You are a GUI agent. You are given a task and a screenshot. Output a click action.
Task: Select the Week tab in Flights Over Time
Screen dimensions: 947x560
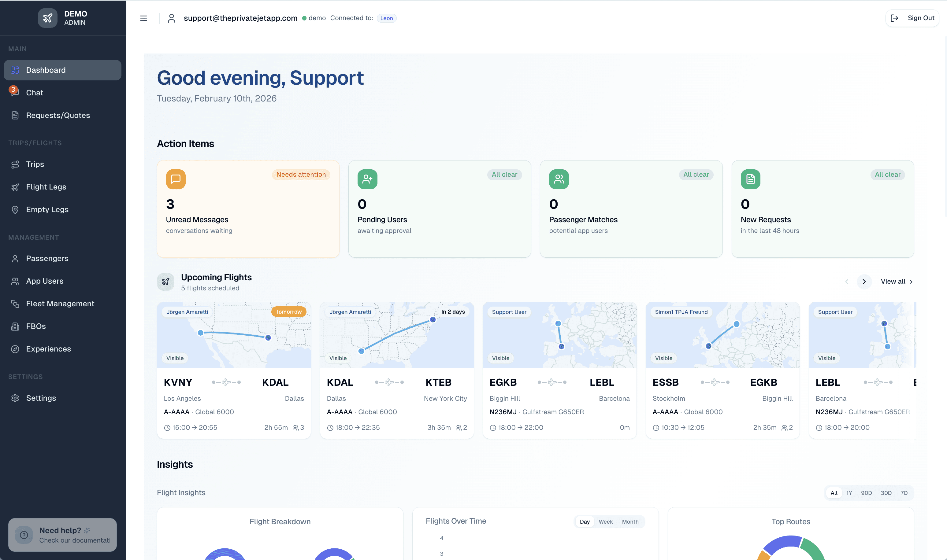(606, 521)
